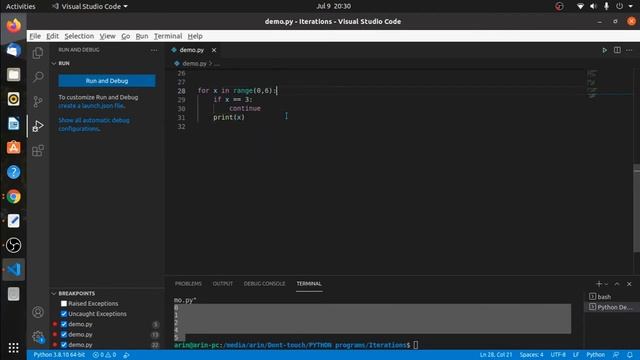Disable Uncaught Exceptions breakpoint checkbox
Image resolution: width=640 pixels, height=360 pixels.
point(64,314)
